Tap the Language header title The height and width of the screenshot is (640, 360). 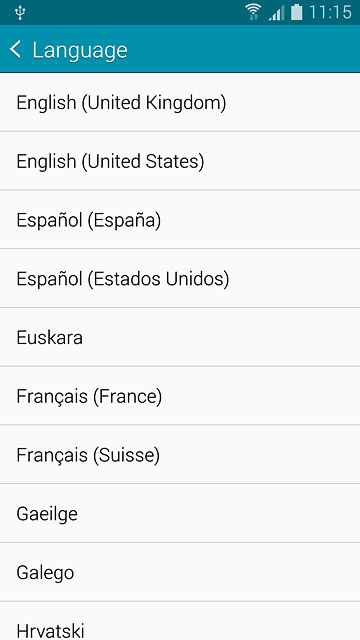(80, 51)
